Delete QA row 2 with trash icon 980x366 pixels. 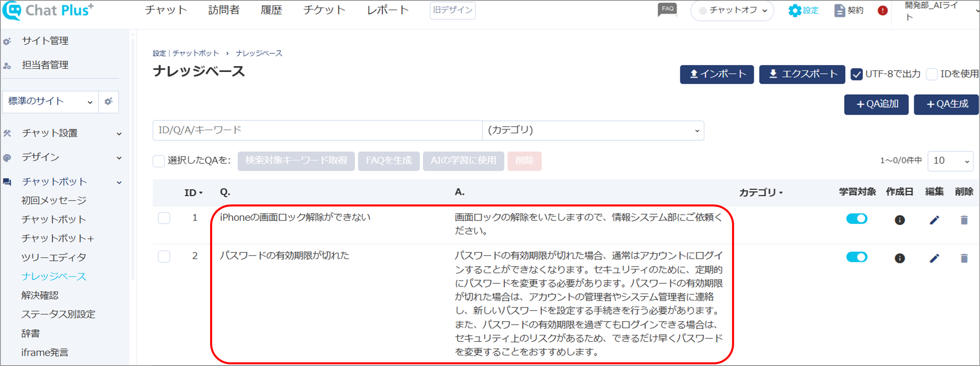[964, 258]
